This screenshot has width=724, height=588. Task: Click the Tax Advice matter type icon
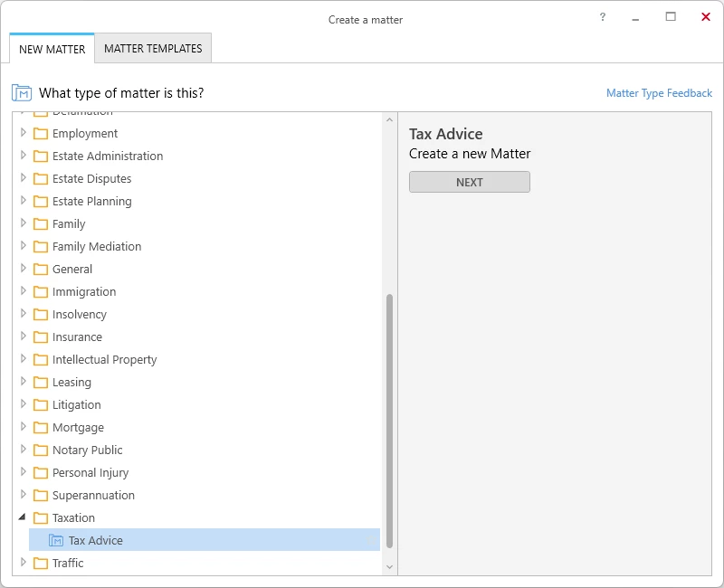[56, 540]
